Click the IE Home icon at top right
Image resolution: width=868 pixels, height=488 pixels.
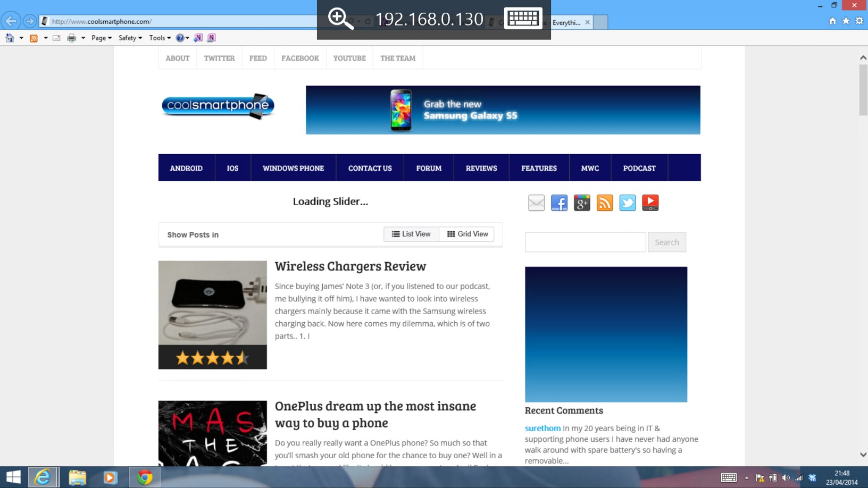point(832,21)
